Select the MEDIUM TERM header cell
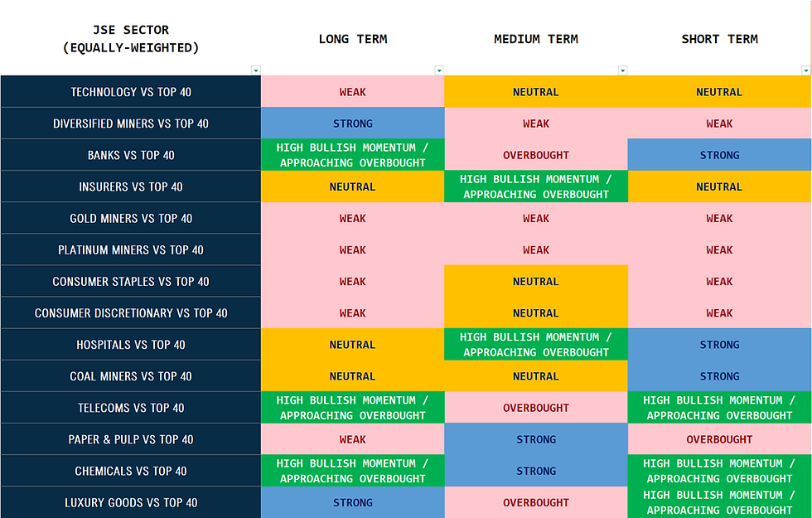Image resolution: width=812 pixels, height=518 pixels. click(536, 38)
